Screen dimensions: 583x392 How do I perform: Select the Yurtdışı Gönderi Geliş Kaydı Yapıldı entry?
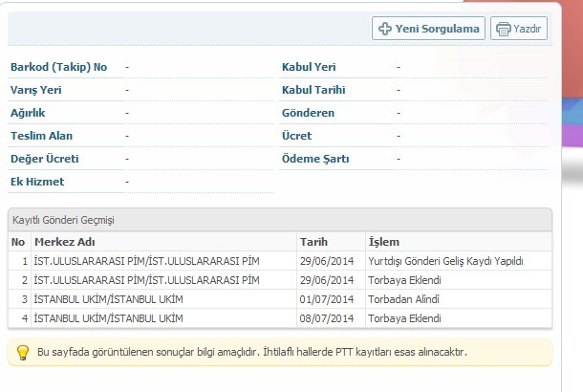point(444,261)
